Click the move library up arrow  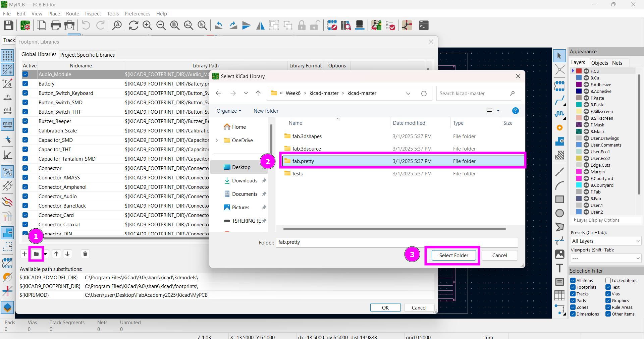click(56, 254)
